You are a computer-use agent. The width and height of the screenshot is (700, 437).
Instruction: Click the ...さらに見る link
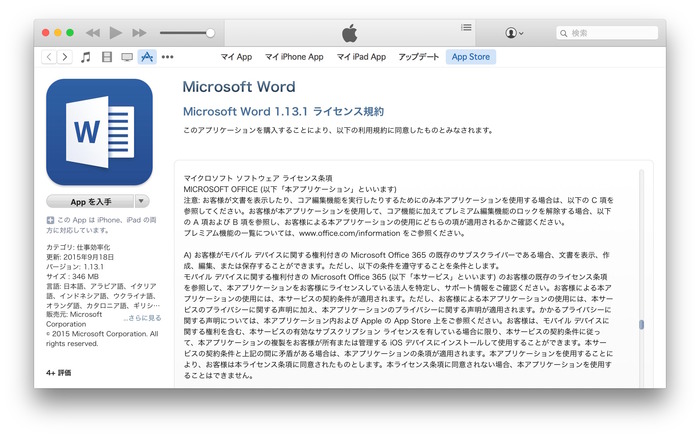coord(142,318)
